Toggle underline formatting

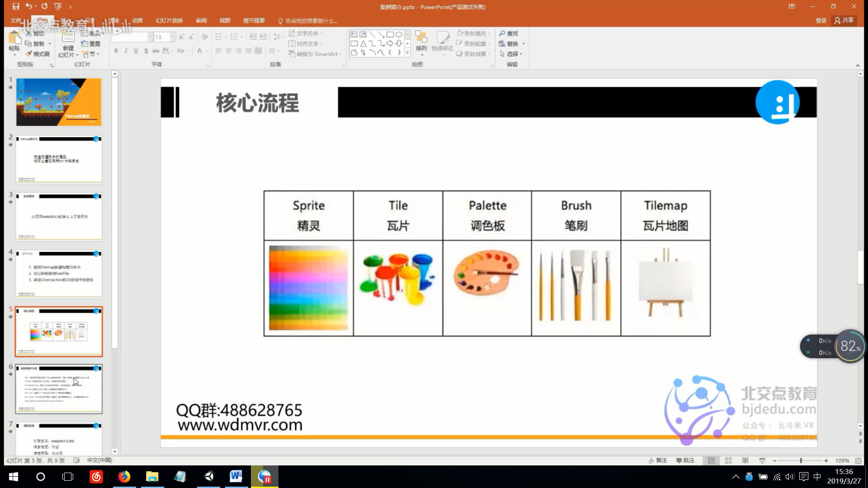point(136,51)
